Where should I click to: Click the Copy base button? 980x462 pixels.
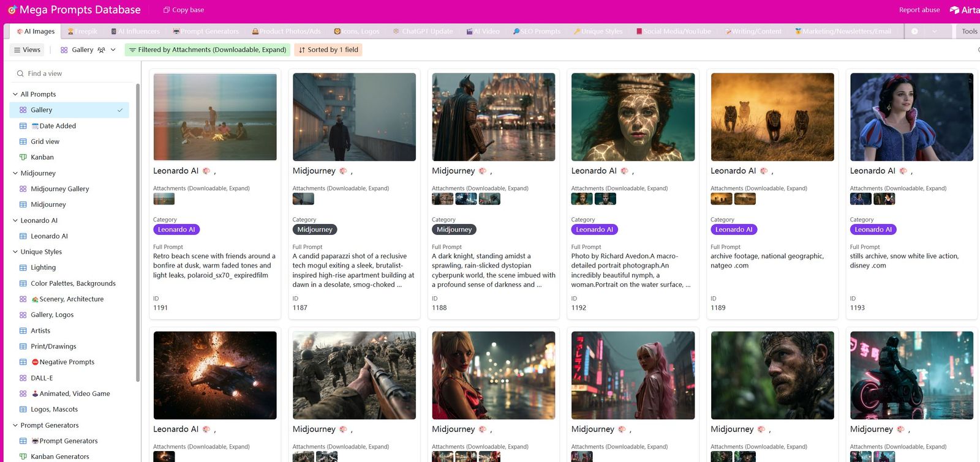pyautogui.click(x=184, y=10)
